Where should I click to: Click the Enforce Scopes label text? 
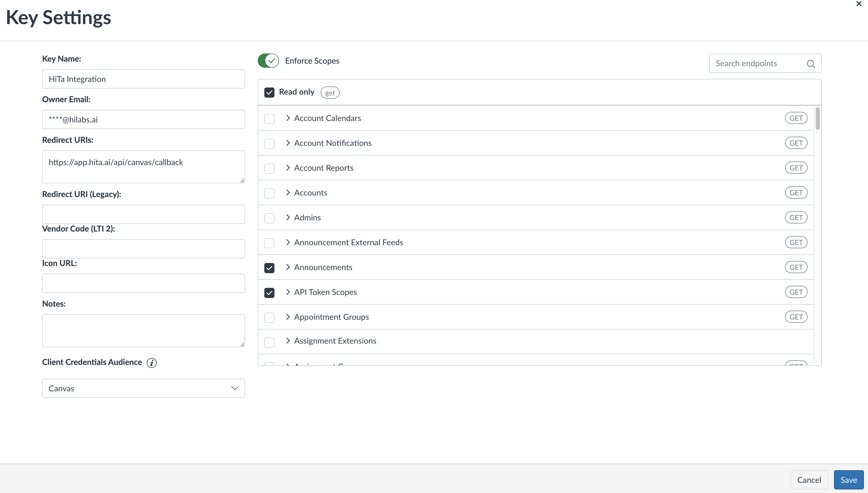click(312, 61)
